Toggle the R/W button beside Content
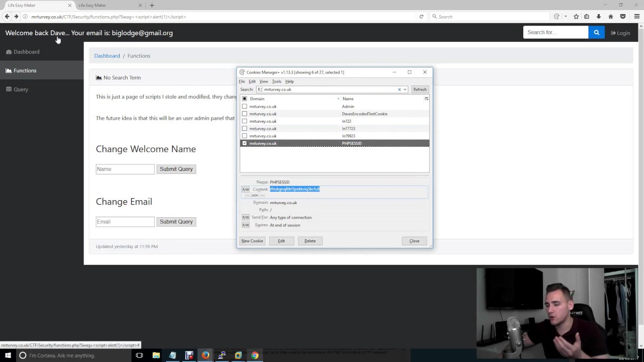The height and width of the screenshot is (362, 644). click(246, 189)
